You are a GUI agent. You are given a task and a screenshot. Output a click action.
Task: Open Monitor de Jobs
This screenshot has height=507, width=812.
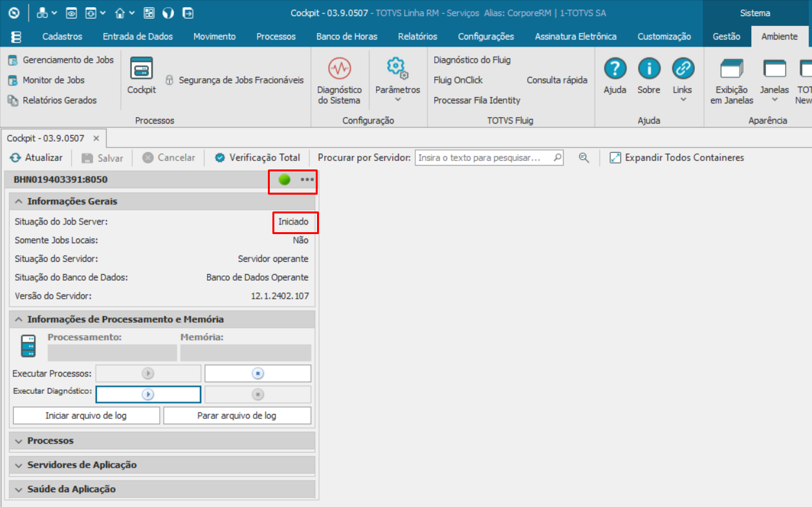click(46, 80)
